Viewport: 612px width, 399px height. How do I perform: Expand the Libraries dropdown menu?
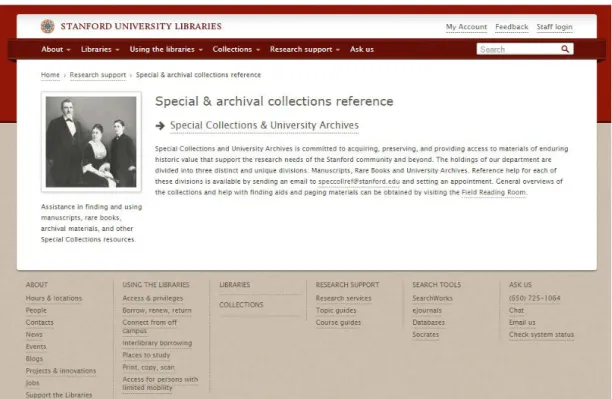(x=100, y=49)
